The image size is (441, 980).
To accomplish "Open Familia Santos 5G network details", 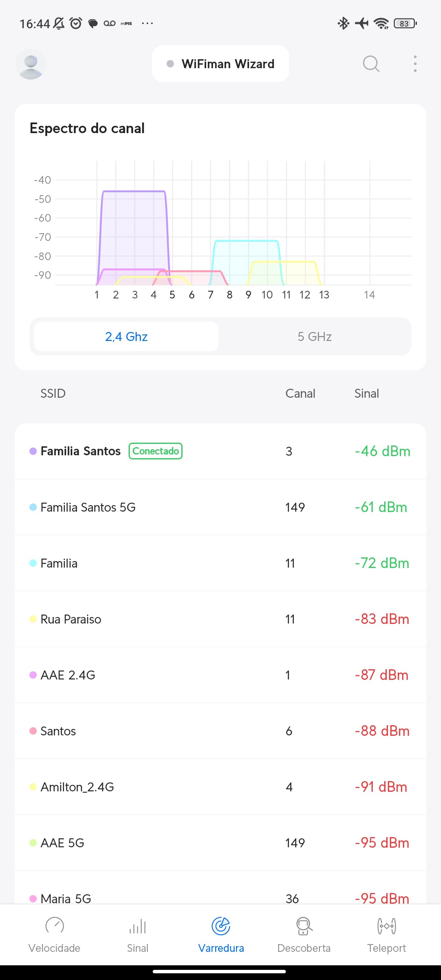I will (220, 507).
